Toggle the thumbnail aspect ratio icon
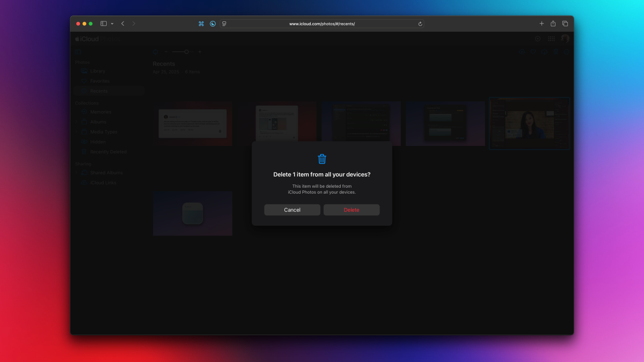This screenshot has width=644, height=362. tap(155, 52)
